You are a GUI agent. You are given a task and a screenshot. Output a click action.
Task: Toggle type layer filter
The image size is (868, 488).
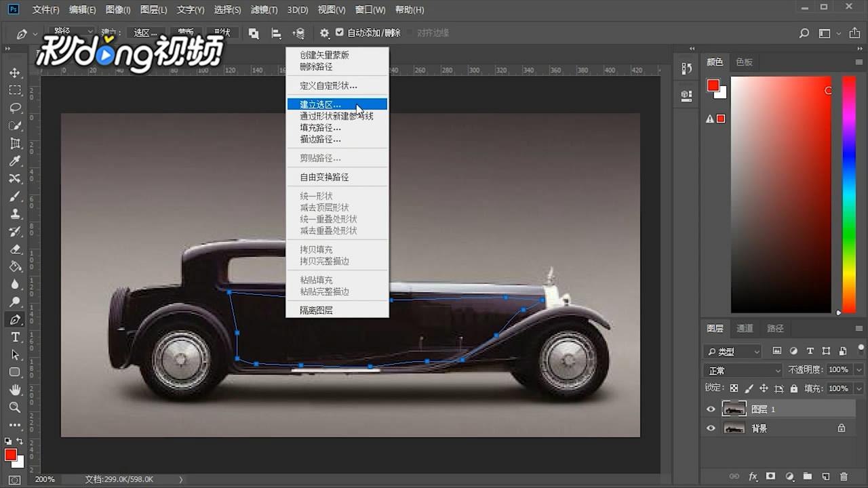click(x=810, y=351)
